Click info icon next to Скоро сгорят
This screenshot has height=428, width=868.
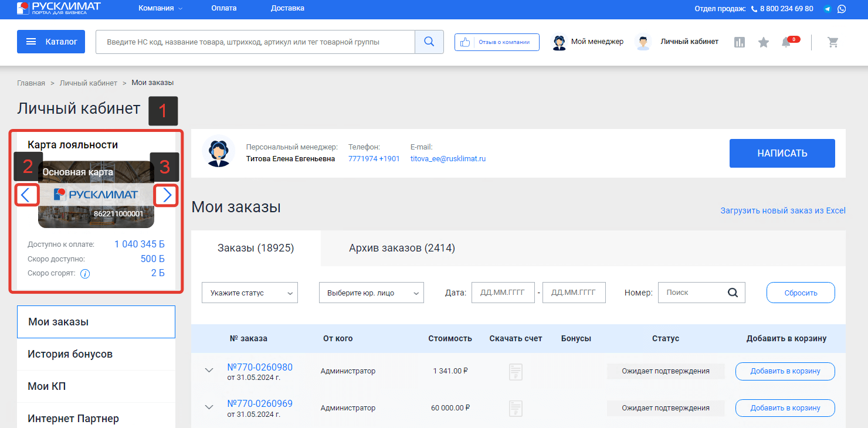click(x=85, y=273)
